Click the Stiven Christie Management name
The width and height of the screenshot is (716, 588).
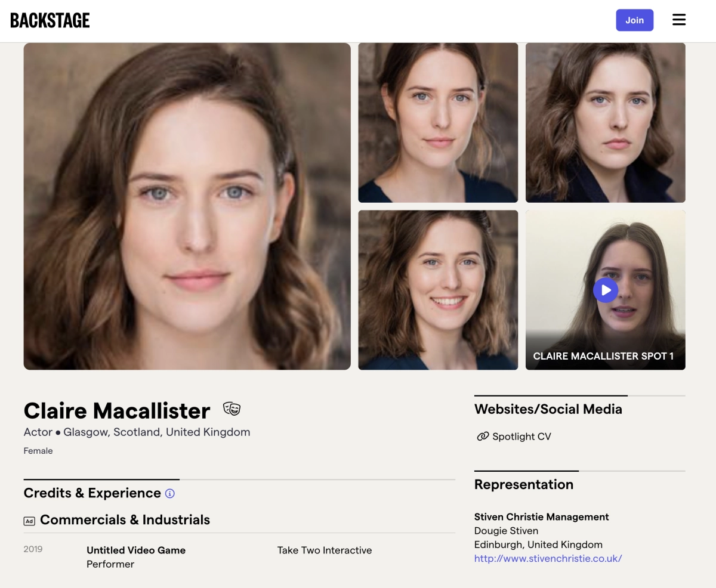pos(542,517)
